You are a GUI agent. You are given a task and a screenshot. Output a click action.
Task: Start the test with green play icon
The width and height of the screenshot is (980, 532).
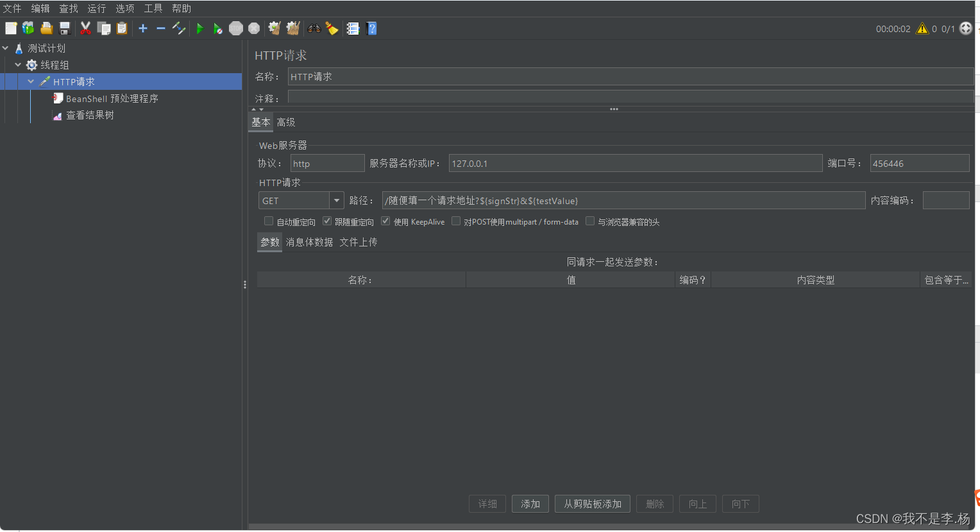pyautogui.click(x=200, y=28)
